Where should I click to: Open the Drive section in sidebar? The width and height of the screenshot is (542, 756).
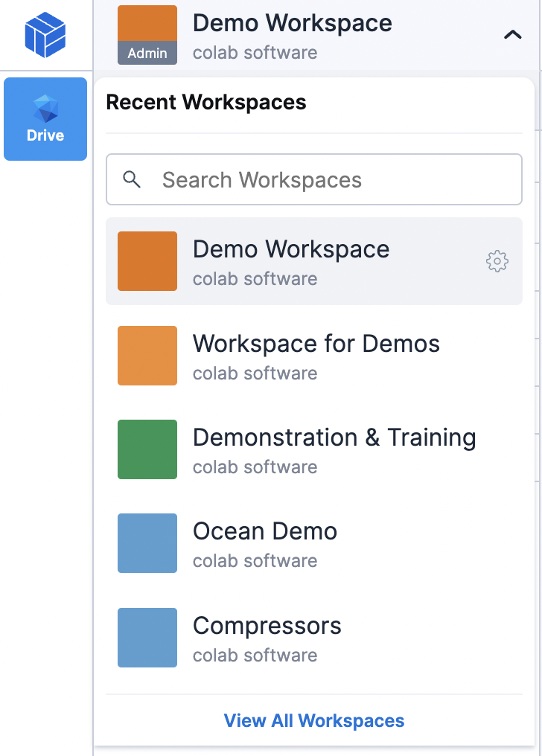pyautogui.click(x=45, y=119)
